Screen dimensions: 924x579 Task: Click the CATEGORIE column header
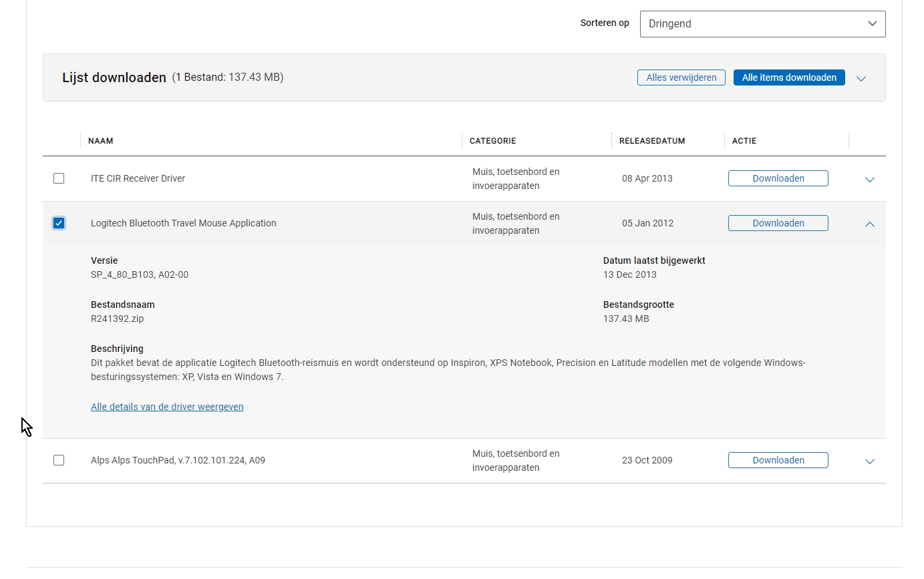(x=492, y=141)
